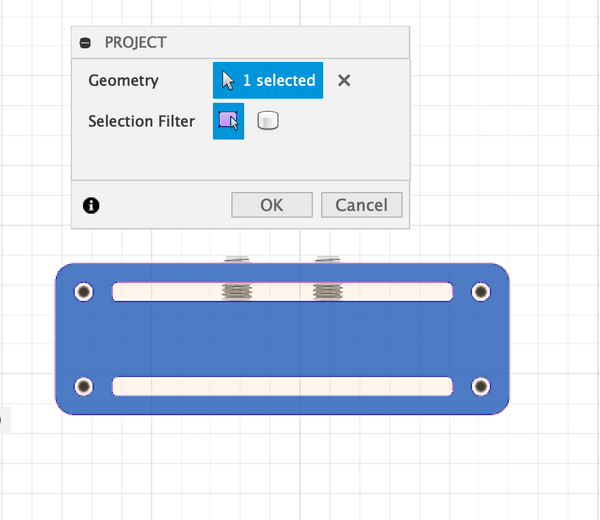This screenshot has height=520, width=600.
Task: Select the bottom-right mounting hole
Action: click(481, 386)
